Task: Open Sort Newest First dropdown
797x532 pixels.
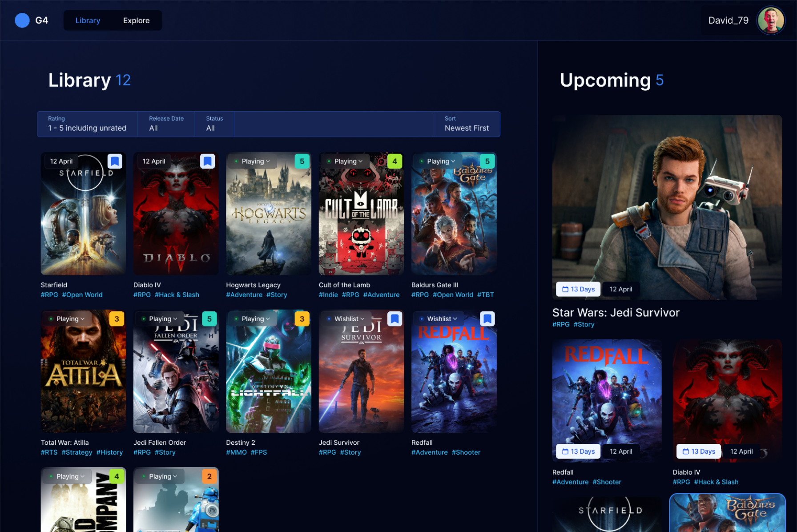Action: (x=467, y=124)
